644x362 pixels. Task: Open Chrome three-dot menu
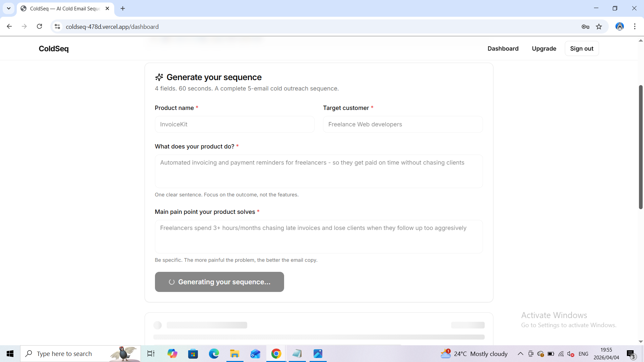point(635,26)
